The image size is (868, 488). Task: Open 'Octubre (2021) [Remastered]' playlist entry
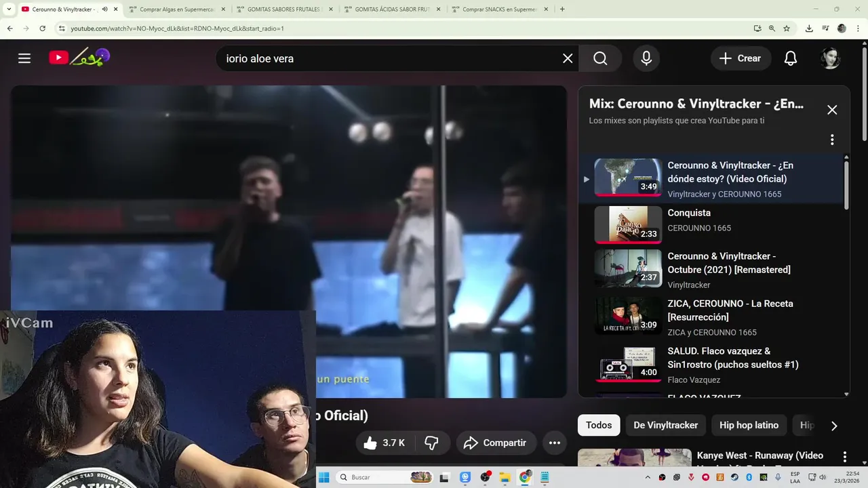pyautogui.click(x=711, y=269)
